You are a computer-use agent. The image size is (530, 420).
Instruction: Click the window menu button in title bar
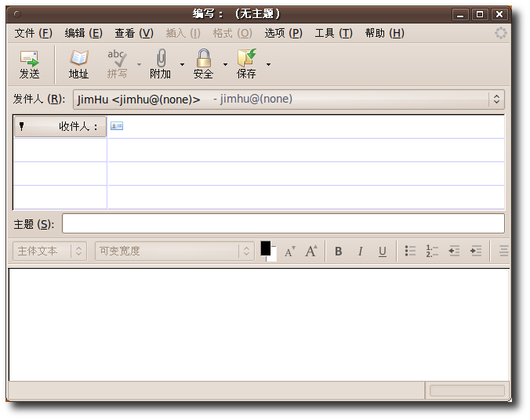tap(17, 14)
